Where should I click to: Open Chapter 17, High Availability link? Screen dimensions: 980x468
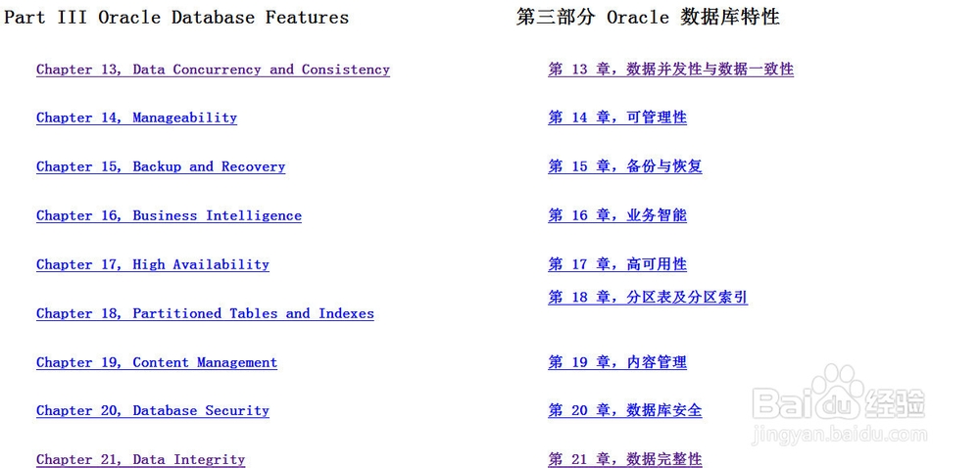pyautogui.click(x=153, y=264)
